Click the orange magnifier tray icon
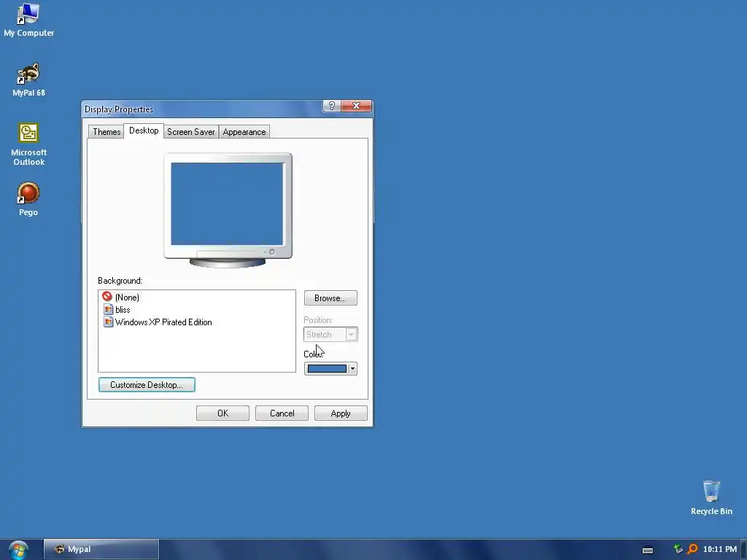 692,549
